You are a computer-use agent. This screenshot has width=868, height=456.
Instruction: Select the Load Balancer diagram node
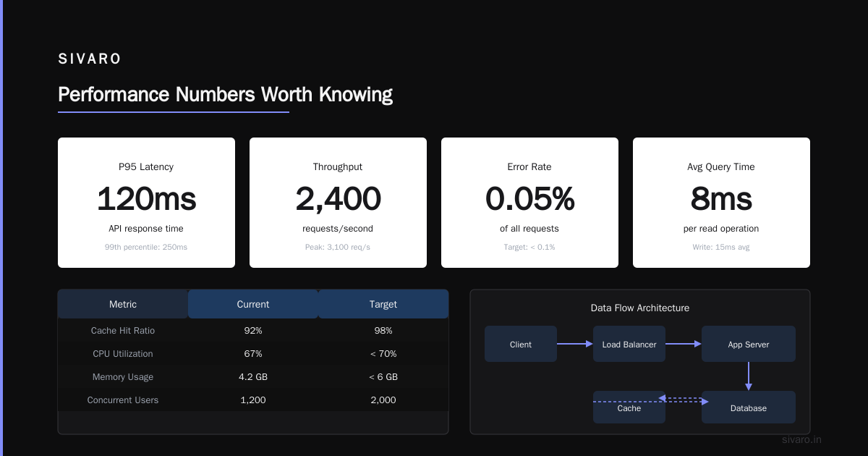click(x=629, y=344)
